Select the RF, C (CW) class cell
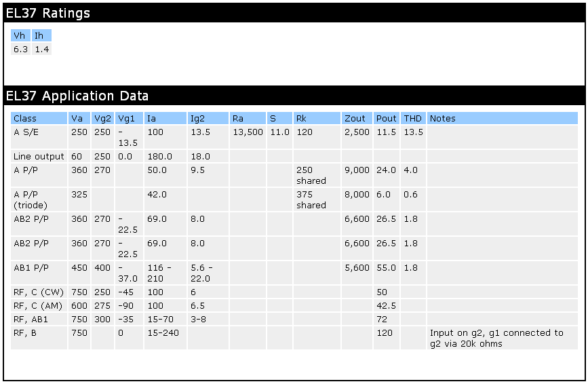Viewport: 588px width, 384px height. point(39,292)
